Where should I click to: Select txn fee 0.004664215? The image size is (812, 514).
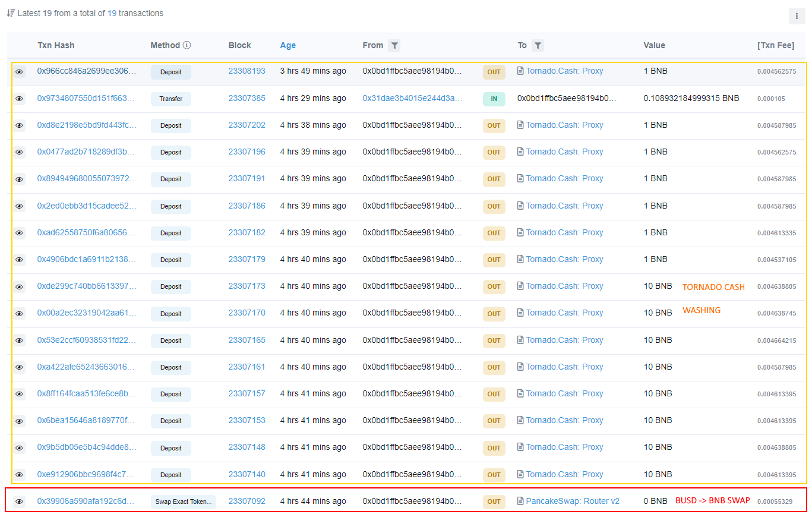click(776, 340)
